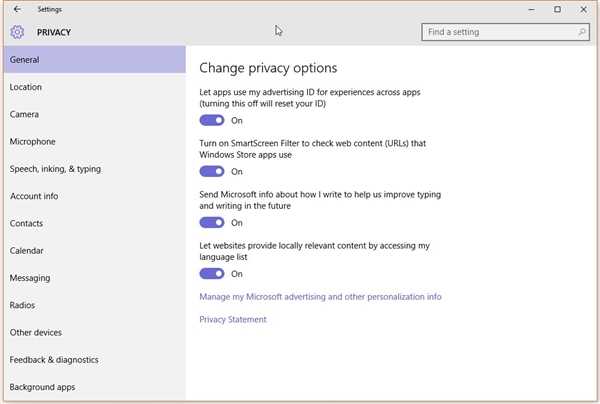600x404 pixels.
Task: Switch off the language list access toggle
Action: tap(212, 273)
